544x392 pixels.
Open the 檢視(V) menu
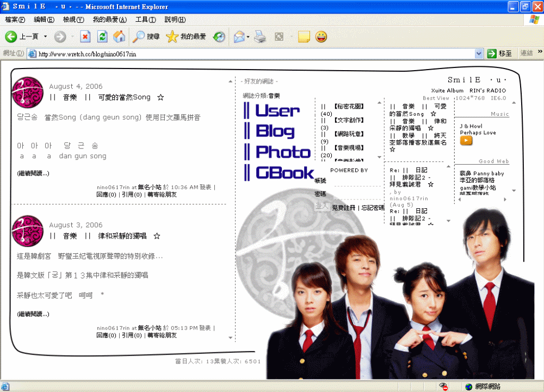[73, 20]
